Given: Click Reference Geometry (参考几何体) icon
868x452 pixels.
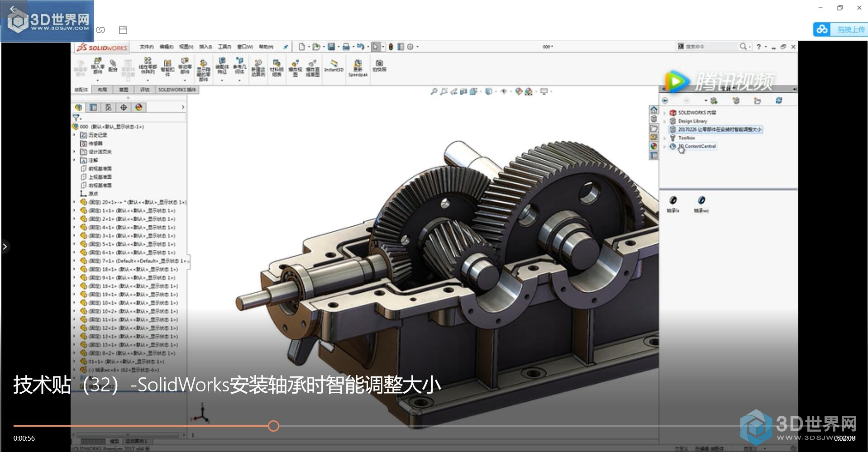Looking at the screenshot, I should pos(240,66).
